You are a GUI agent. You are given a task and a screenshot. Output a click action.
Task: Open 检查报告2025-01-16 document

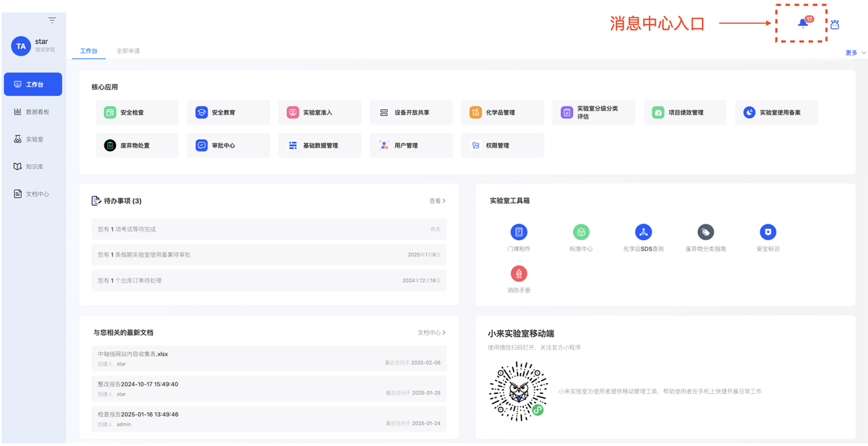(269, 419)
